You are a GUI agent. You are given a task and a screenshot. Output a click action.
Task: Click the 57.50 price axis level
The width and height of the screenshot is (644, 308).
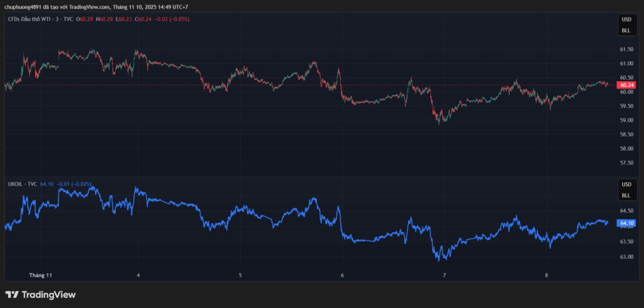pyautogui.click(x=626, y=163)
